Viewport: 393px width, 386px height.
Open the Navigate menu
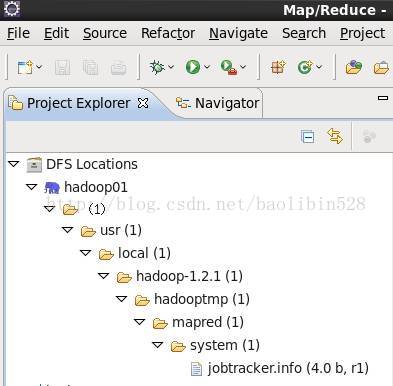238,33
